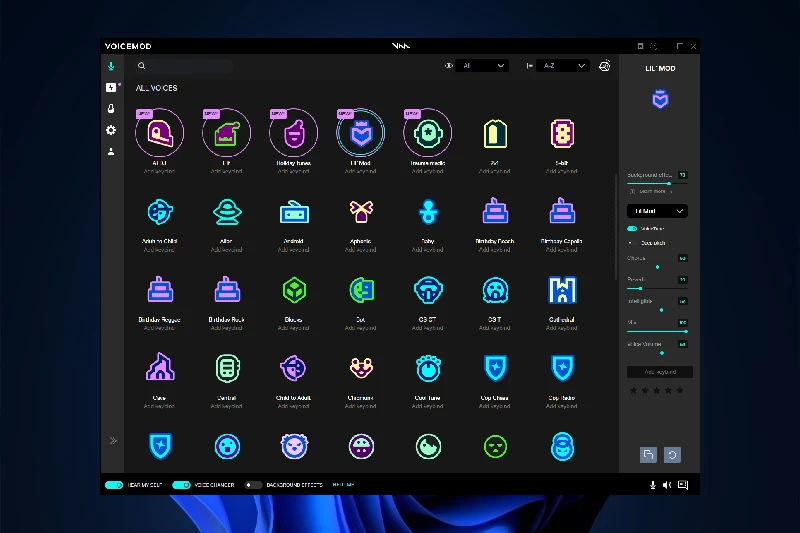Click the reset voice settings button
Screen dimensions: 800x533
point(672,455)
